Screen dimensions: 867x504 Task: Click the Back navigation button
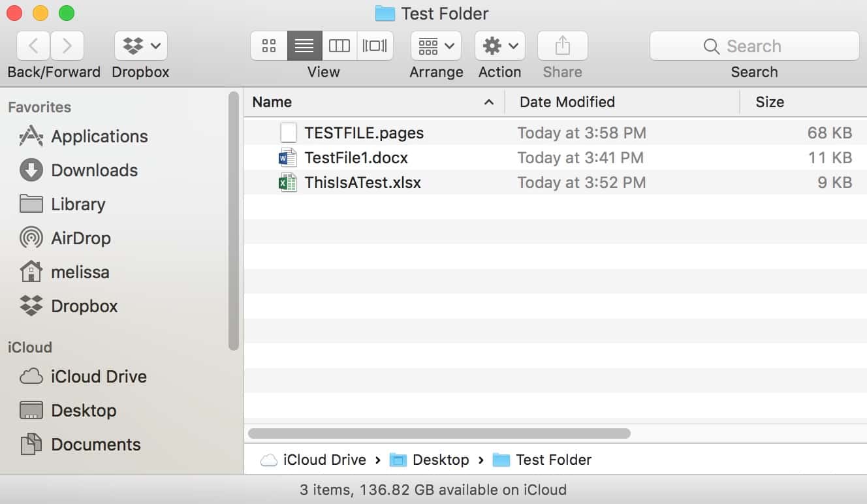pyautogui.click(x=32, y=45)
